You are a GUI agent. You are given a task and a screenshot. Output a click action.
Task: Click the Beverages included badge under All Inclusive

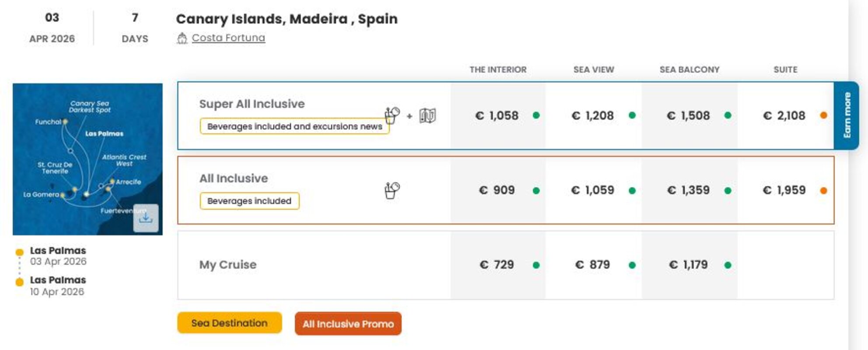click(x=249, y=201)
